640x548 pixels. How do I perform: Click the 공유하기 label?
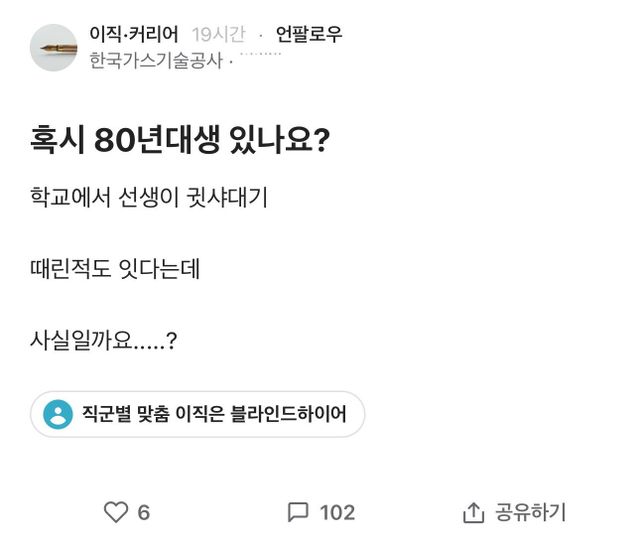pos(530,513)
